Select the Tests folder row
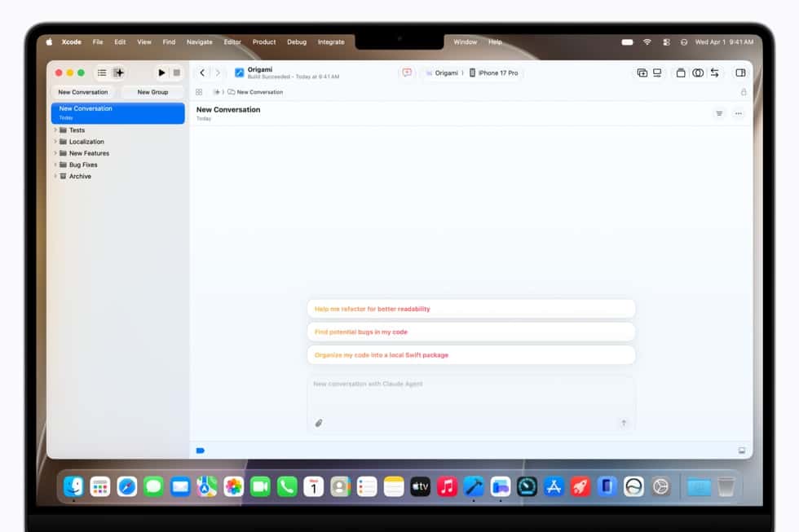Viewport: 799px width, 532px height. tap(117, 130)
